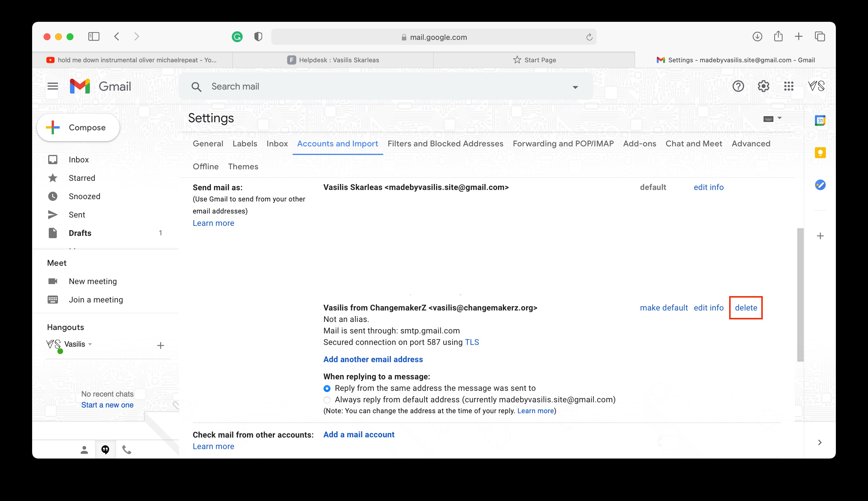Click Add another email address link
Viewport: 868px width, 501px height.
click(x=373, y=359)
